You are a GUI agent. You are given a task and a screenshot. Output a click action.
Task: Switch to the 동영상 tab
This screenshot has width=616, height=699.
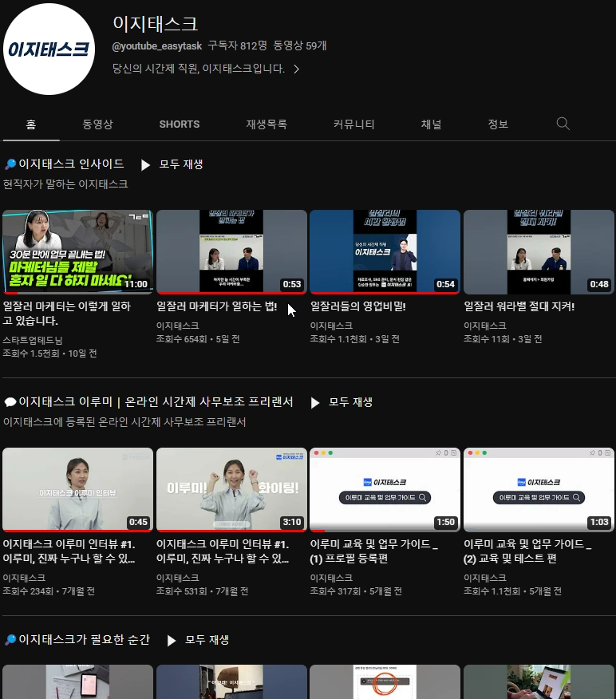pos(97,124)
